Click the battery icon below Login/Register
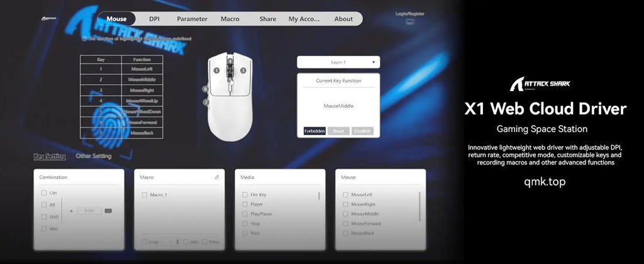 coord(410,22)
